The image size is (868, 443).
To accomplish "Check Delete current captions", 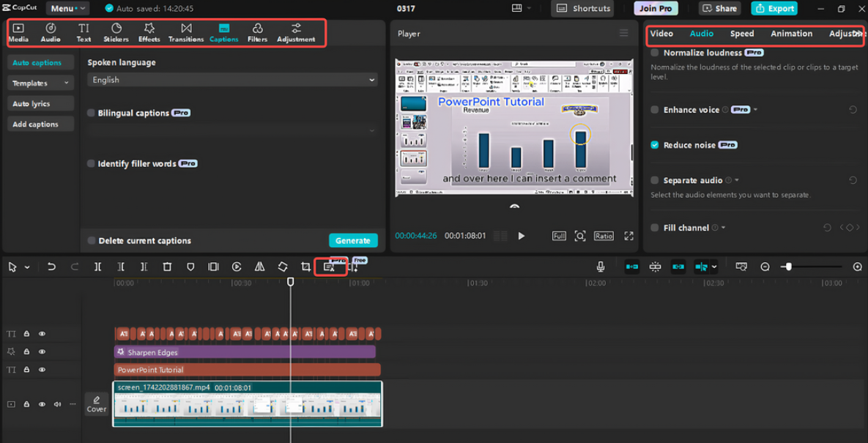I will pyautogui.click(x=92, y=241).
